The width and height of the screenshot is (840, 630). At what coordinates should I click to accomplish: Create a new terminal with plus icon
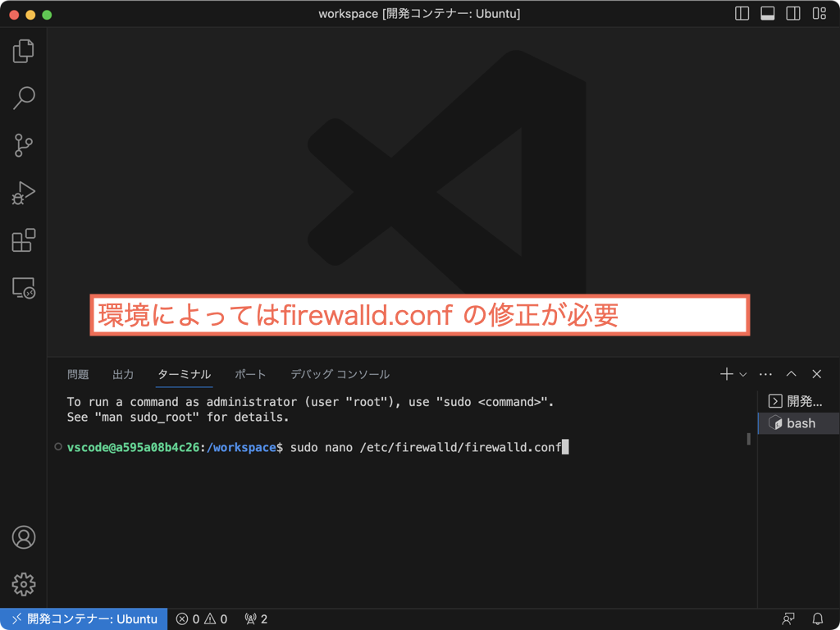click(727, 374)
